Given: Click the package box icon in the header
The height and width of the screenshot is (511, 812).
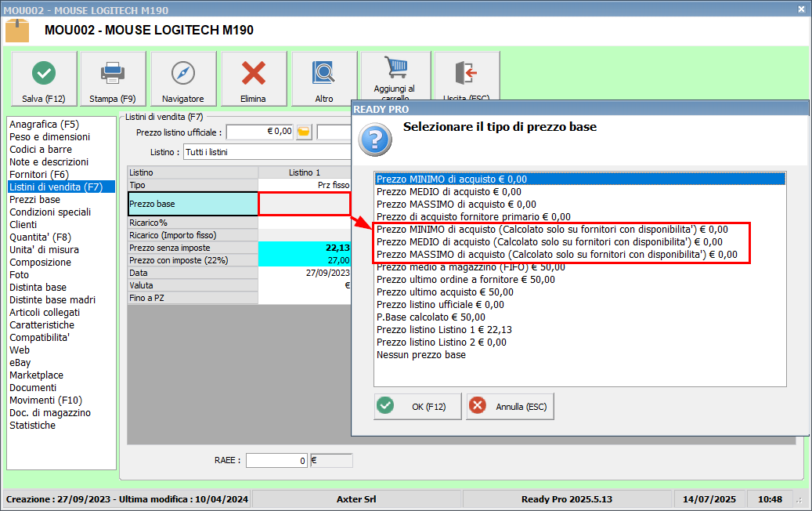Looking at the screenshot, I should click(17, 31).
